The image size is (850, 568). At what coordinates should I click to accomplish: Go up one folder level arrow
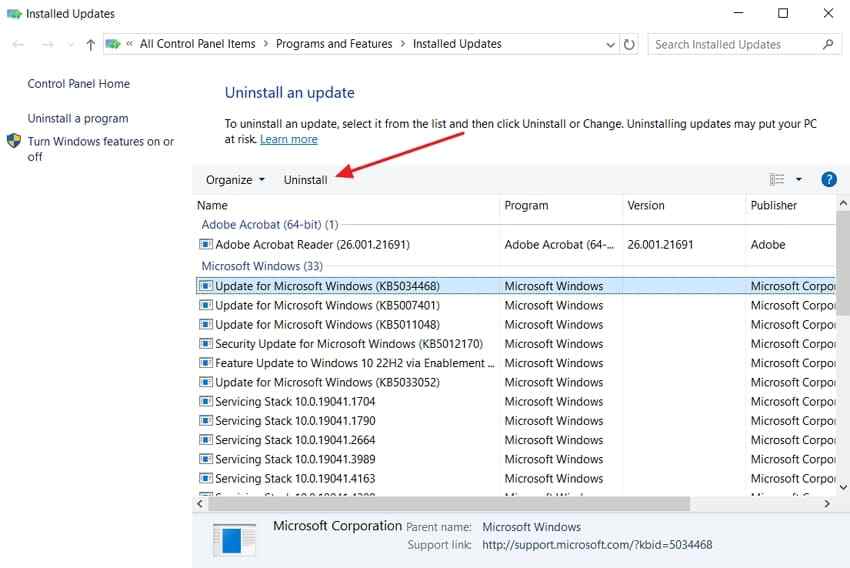[x=91, y=44]
